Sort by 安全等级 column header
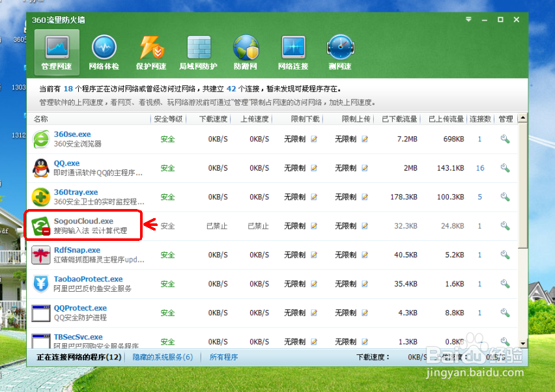This screenshot has width=555, height=392. tap(168, 119)
